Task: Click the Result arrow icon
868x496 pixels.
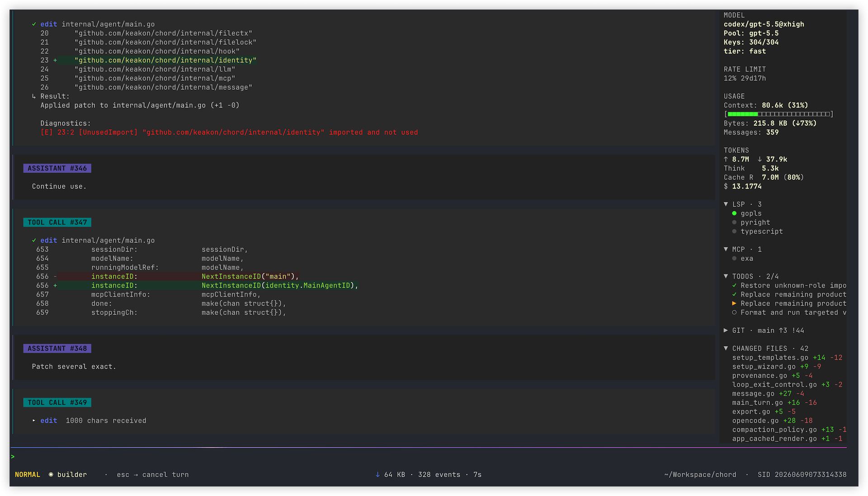Action: [x=34, y=96]
